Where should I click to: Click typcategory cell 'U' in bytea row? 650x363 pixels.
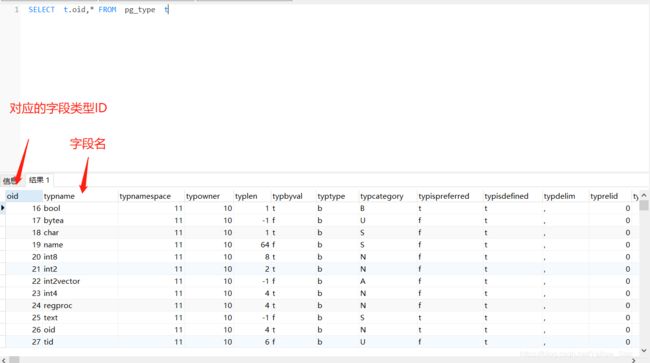[x=388, y=220]
